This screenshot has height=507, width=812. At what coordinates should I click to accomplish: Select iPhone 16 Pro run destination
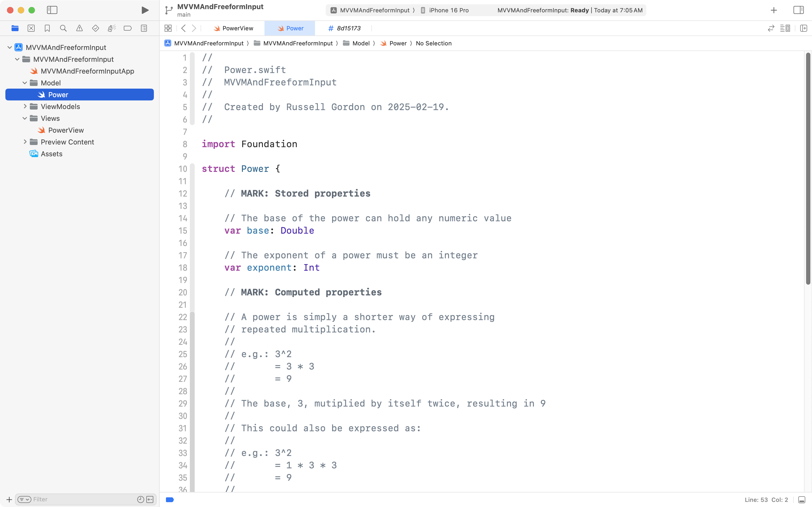445,10
